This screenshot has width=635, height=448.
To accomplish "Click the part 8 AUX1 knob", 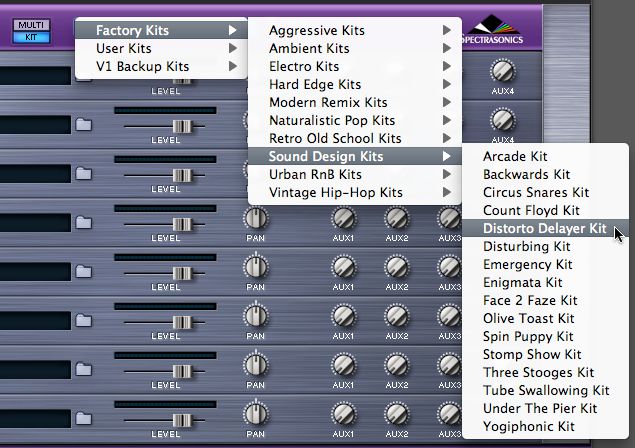I will click(x=343, y=414).
